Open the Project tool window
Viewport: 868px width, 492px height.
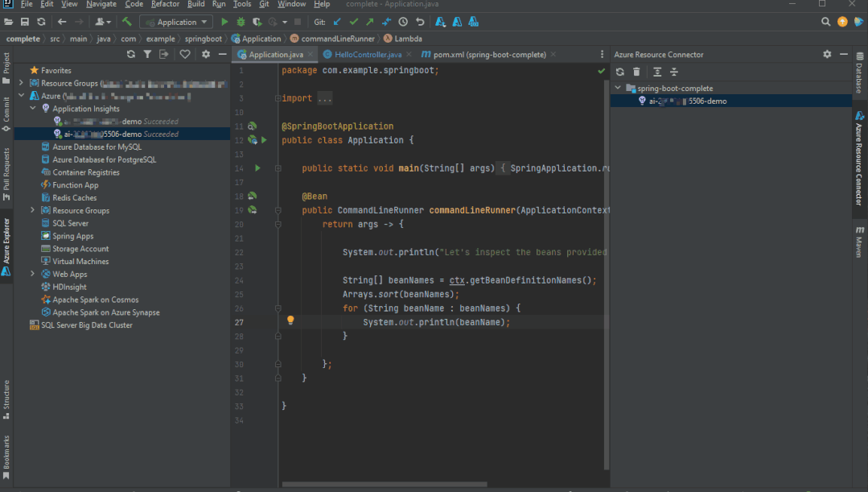pos(6,68)
